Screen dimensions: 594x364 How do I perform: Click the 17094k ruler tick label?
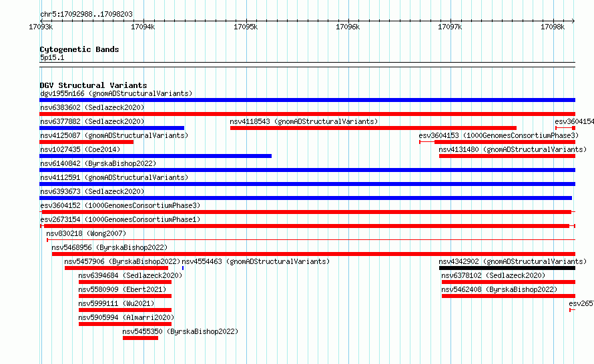click(x=143, y=27)
